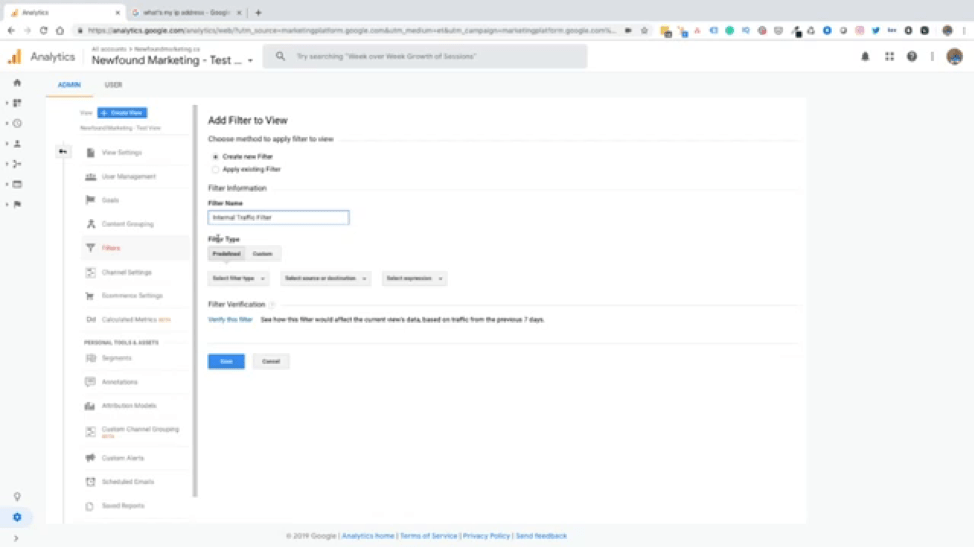Viewport: 974px width, 547px height.
Task: Open the Admin gear icon
Action: pos(17,517)
